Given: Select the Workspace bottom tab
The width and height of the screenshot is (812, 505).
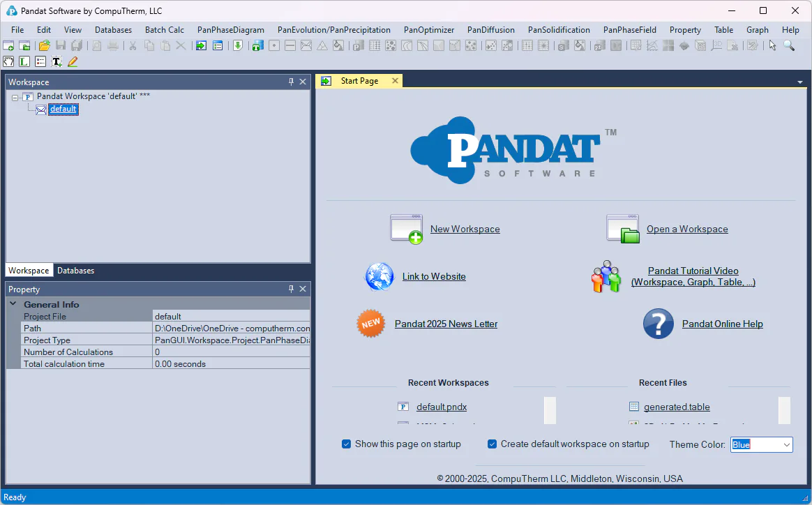Looking at the screenshot, I should click(29, 271).
